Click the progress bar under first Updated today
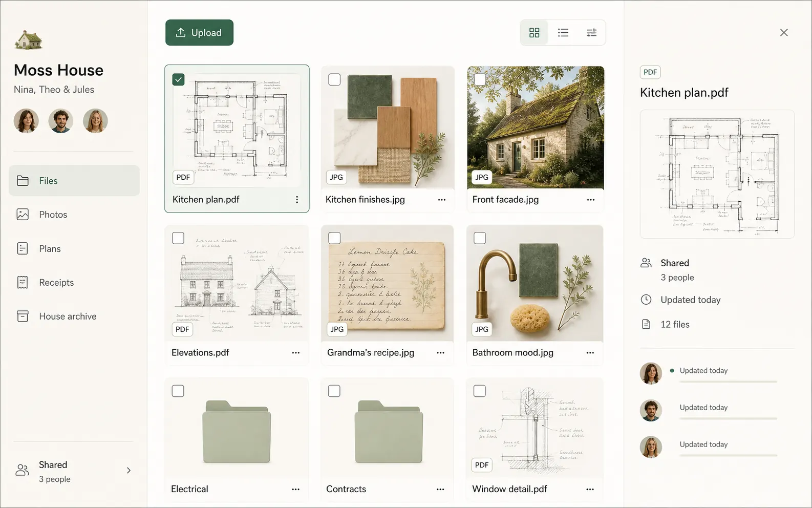812x508 pixels. coord(728,382)
